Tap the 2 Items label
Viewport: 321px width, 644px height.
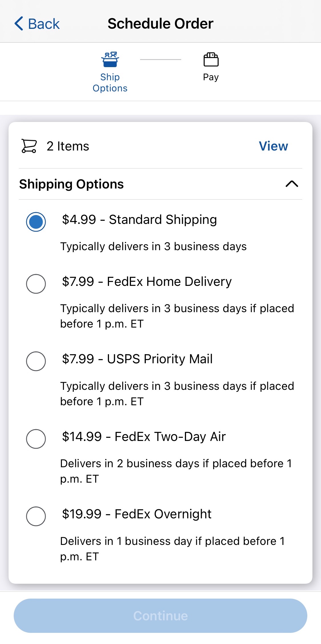(68, 146)
